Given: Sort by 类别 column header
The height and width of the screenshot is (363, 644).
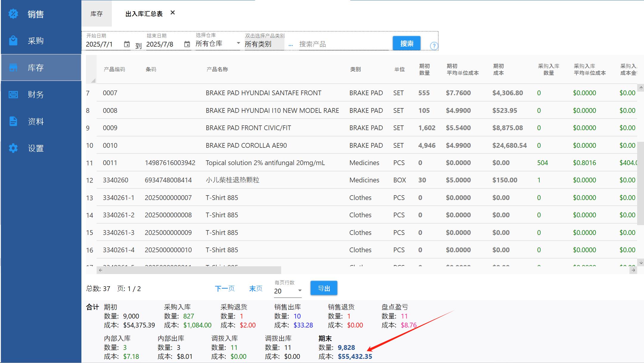Looking at the screenshot, I should [355, 69].
